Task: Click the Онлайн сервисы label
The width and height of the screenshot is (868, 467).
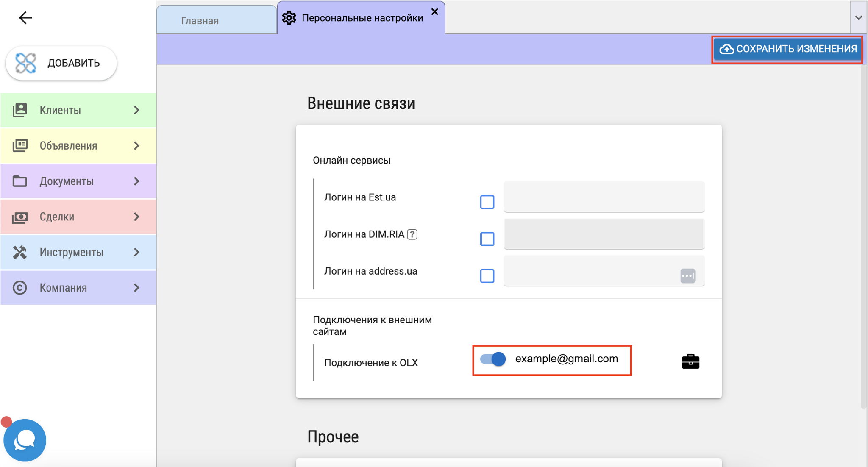Action: 352,161
